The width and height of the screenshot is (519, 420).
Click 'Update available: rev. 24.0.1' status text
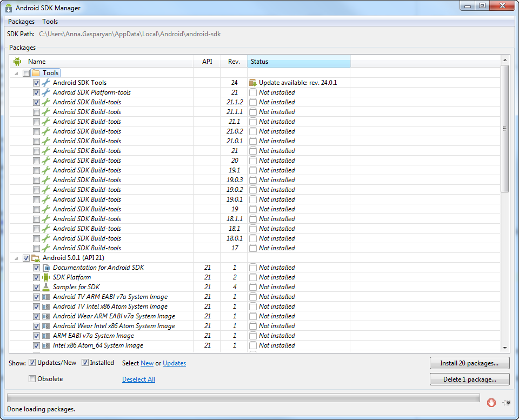pos(298,83)
